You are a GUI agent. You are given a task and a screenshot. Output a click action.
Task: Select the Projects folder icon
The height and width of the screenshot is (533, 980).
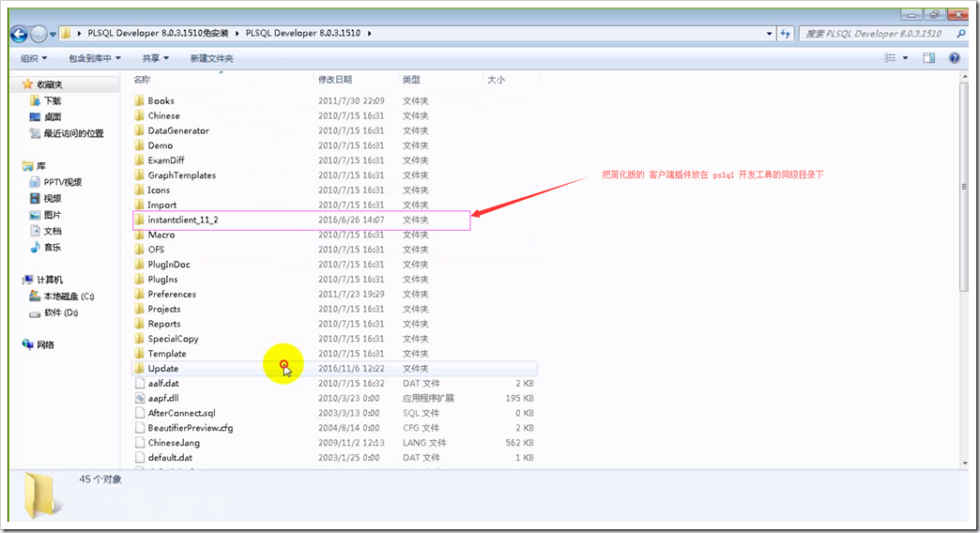tap(139, 309)
